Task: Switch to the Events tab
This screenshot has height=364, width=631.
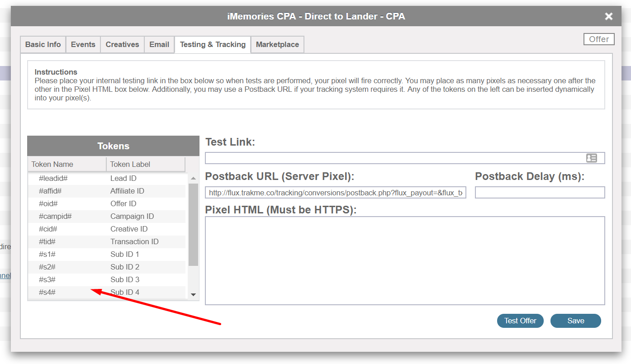Action: point(83,44)
